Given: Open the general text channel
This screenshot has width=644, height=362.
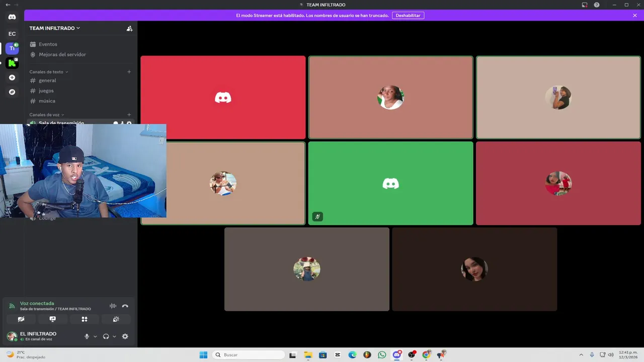Looking at the screenshot, I should 80,80.
